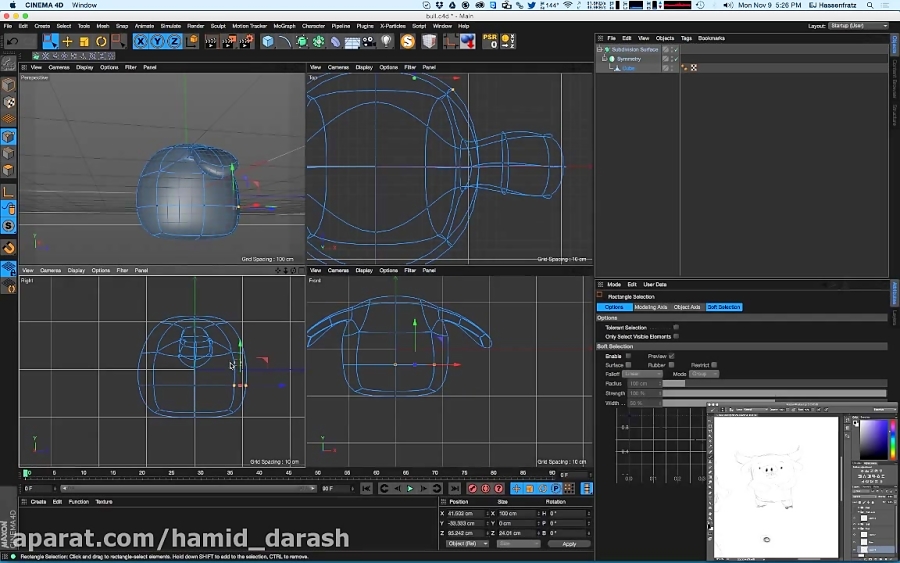Toggle the Y axis lock
This screenshot has height=563, width=900.
pyautogui.click(x=157, y=41)
